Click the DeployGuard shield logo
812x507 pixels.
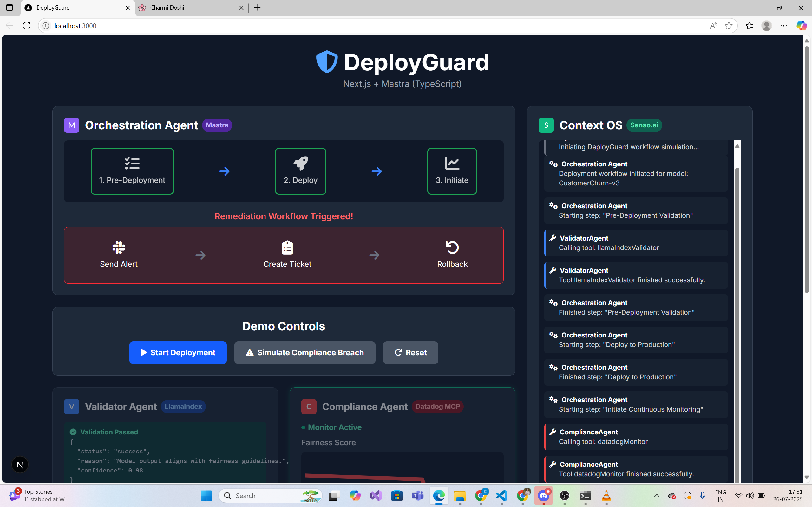[x=326, y=62]
